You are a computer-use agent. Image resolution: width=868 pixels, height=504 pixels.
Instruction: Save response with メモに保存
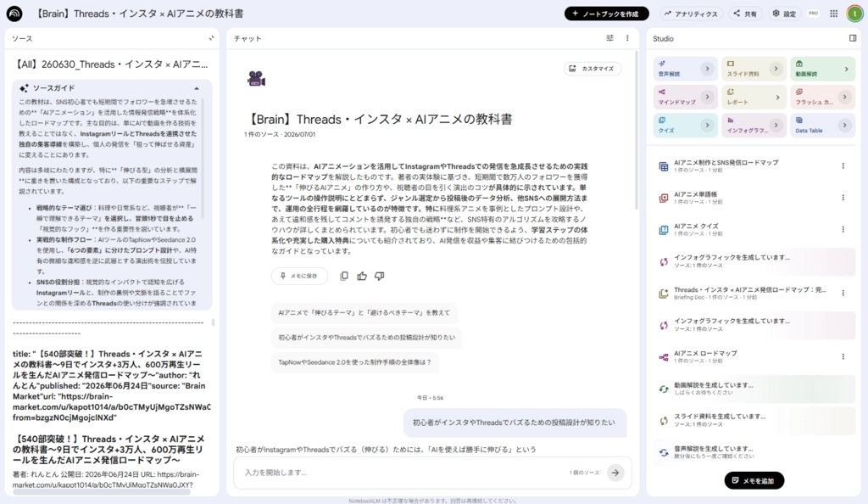click(x=299, y=276)
